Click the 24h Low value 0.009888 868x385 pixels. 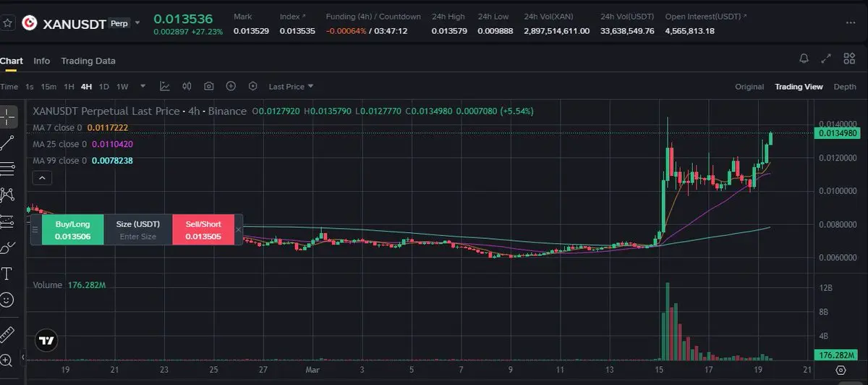pos(494,31)
